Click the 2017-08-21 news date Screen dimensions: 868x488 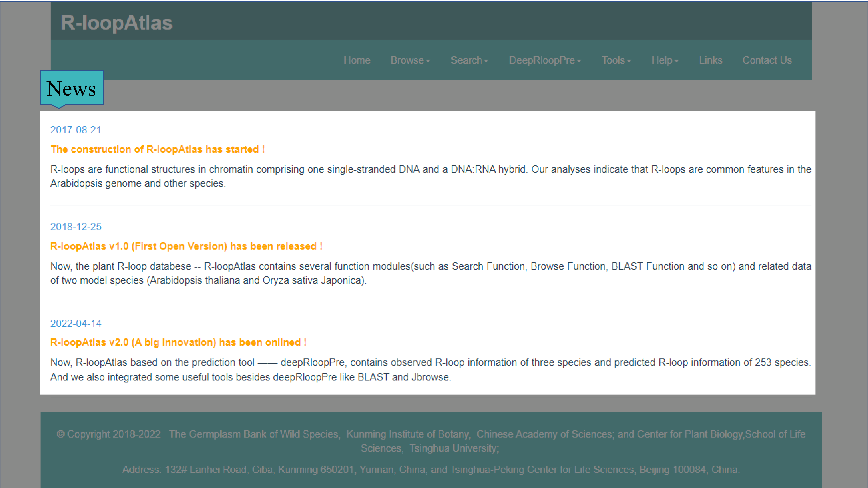coord(76,130)
